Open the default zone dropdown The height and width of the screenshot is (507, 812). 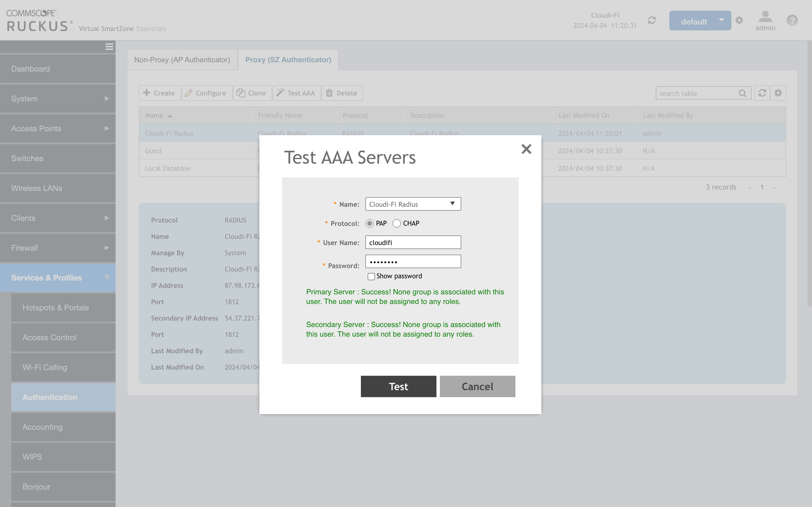point(721,21)
